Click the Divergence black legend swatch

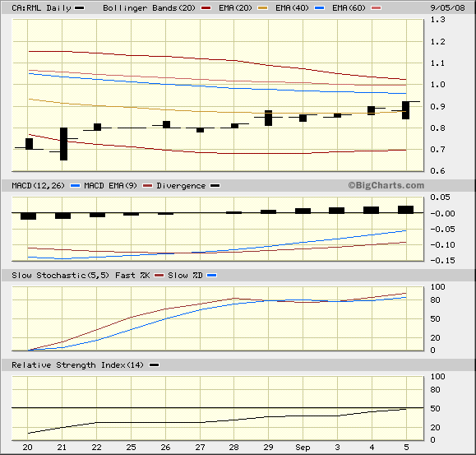215,186
